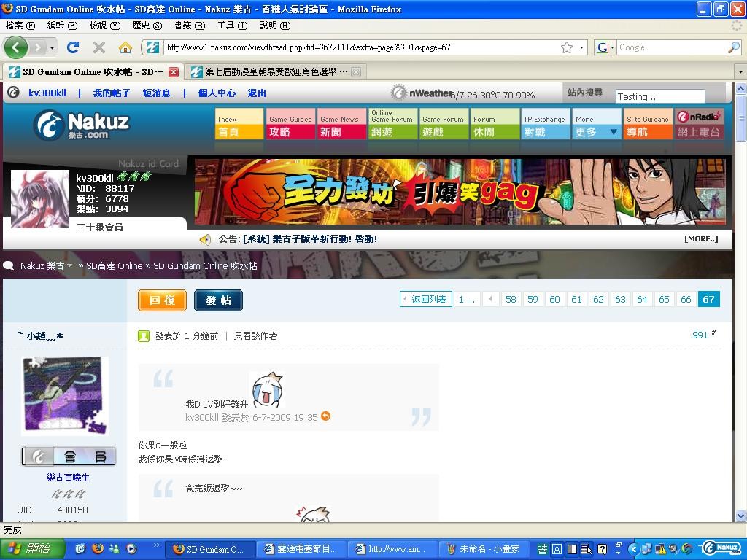Click the 小趙 user avatar image
747x560 pixels.
click(x=65, y=396)
